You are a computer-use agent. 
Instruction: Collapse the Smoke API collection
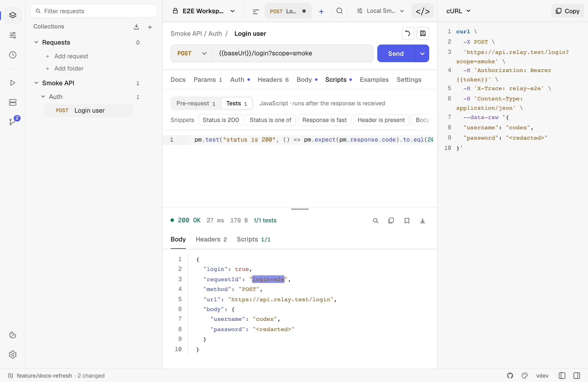[36, 83]
